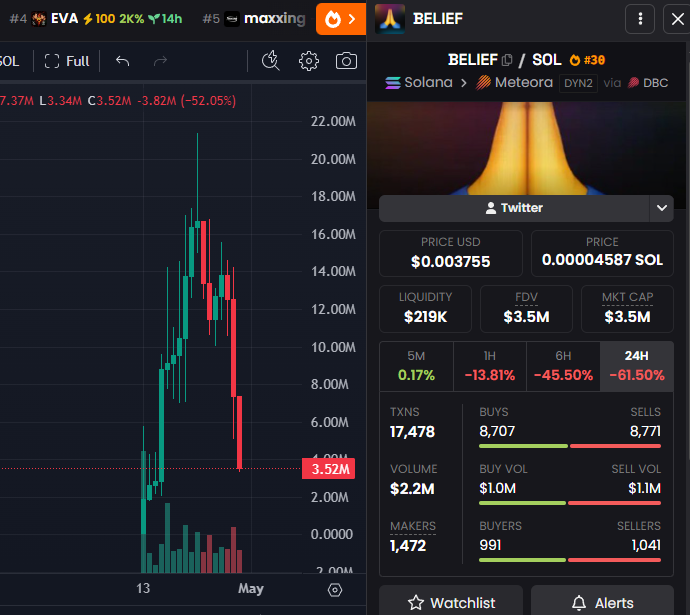Click the PRICE USD $0.003755 box

[451, 253]
